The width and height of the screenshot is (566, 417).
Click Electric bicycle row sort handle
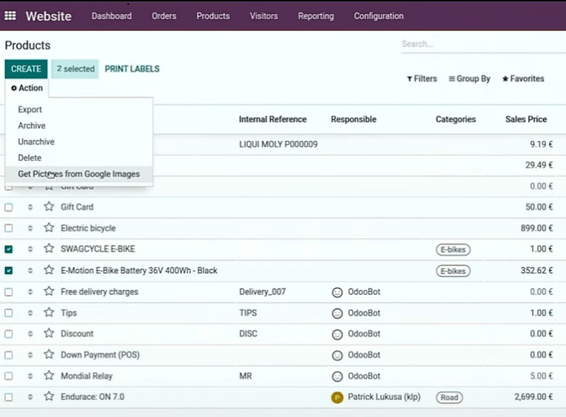30,228
